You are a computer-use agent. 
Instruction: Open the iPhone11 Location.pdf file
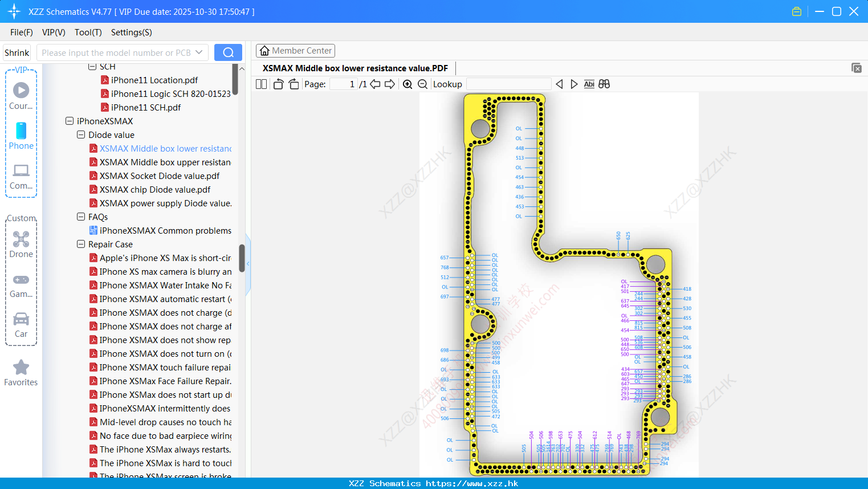(154, 80)
